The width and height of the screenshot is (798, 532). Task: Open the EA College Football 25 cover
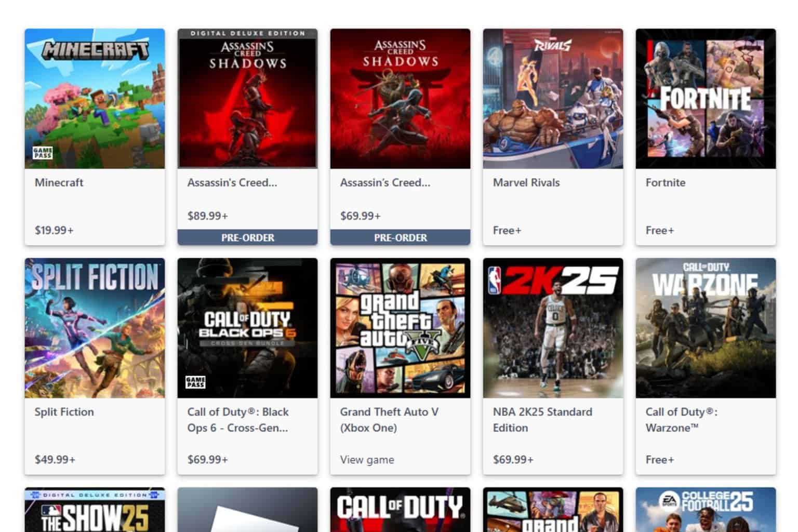tap(706, 510)
